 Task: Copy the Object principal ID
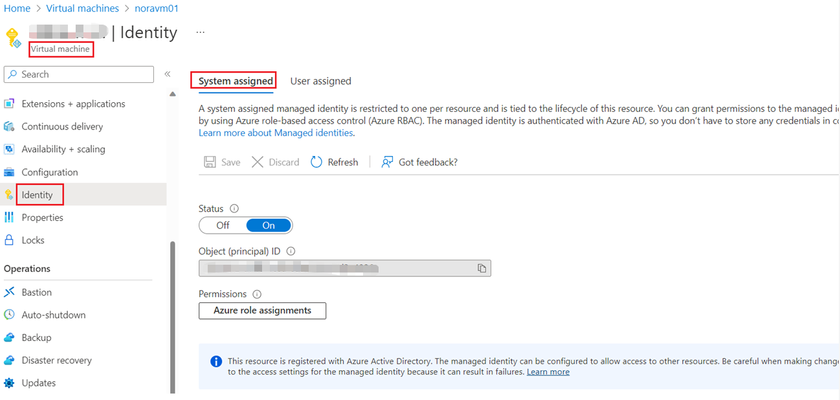coord(482,268)
